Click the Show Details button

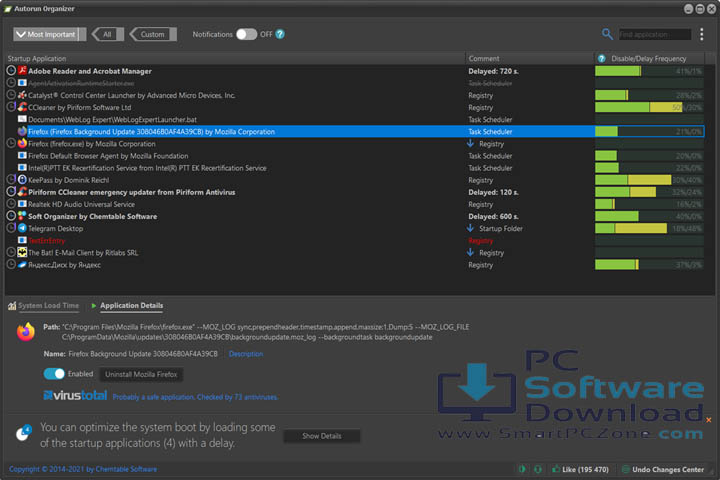322,436
